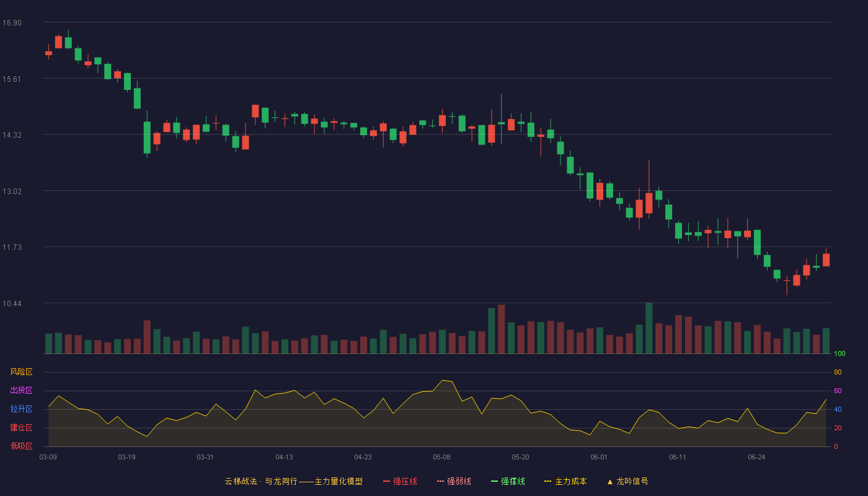The image size is (868, 496).
Task: Click the 03-19 date label
Action: pyautogui.click(x=127, y=457)
